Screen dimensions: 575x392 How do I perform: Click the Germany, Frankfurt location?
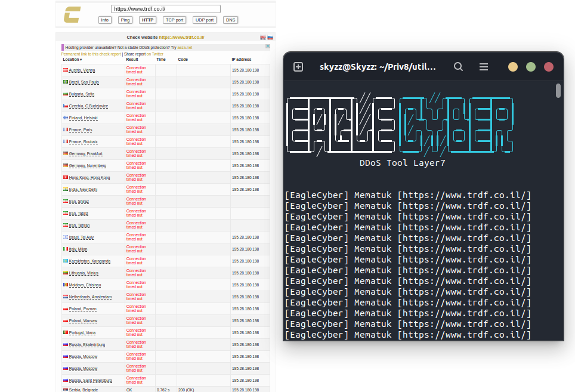(85, 154)
